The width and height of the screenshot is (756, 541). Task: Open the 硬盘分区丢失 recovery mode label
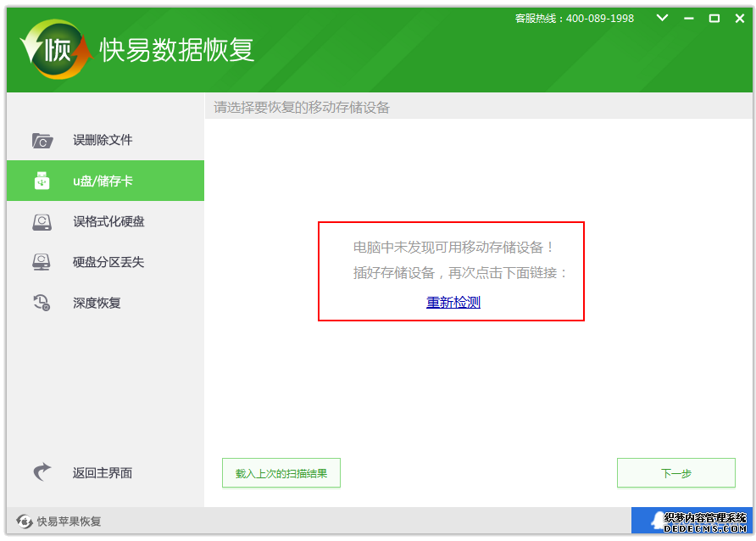pos(108,263)
